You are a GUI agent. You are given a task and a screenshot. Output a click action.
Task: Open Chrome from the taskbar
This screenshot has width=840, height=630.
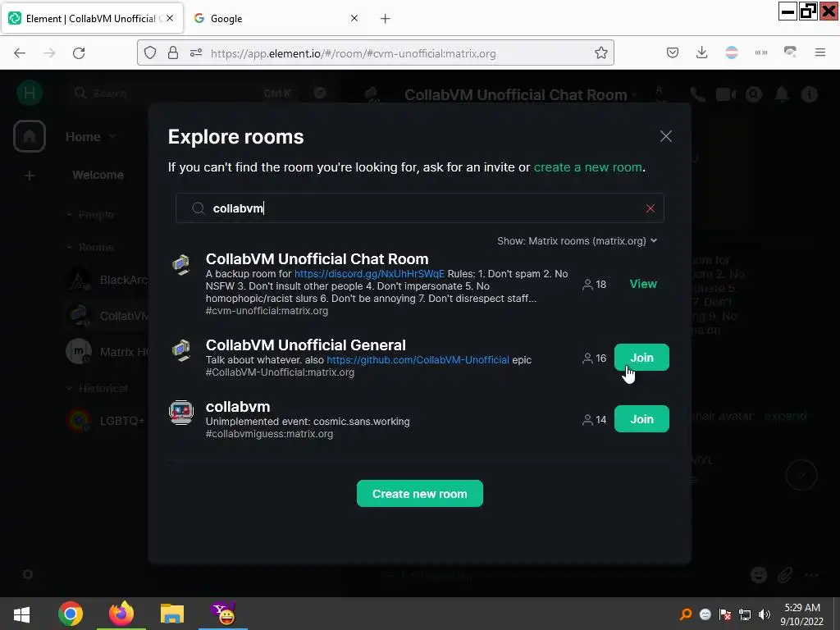[x=71, y=614]
